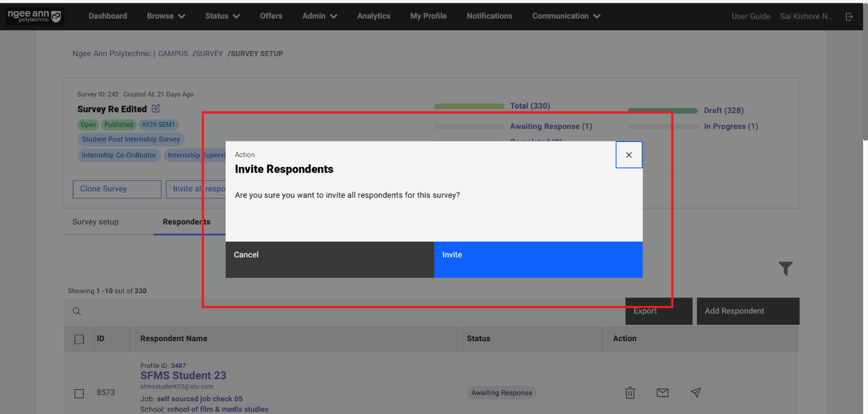Open Analytics from the top menu
The width and height of the screenshot is (868, 414).
point(374,16)
